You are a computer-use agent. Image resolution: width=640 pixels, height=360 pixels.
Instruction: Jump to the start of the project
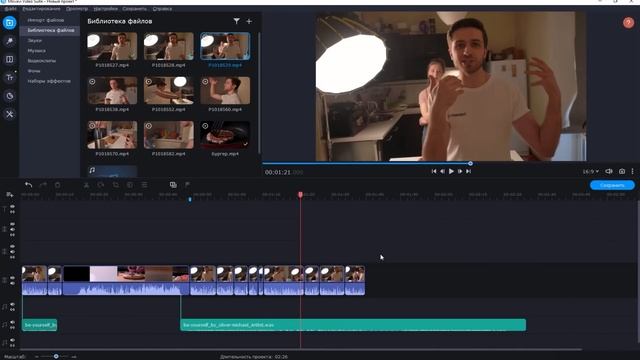click(434, 171)
